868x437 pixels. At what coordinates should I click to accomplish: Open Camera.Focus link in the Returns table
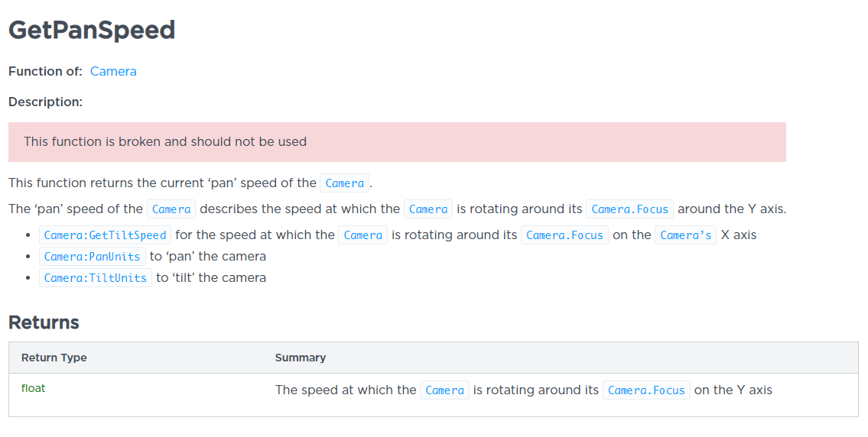pyautogui.click(x=646, y=390)
